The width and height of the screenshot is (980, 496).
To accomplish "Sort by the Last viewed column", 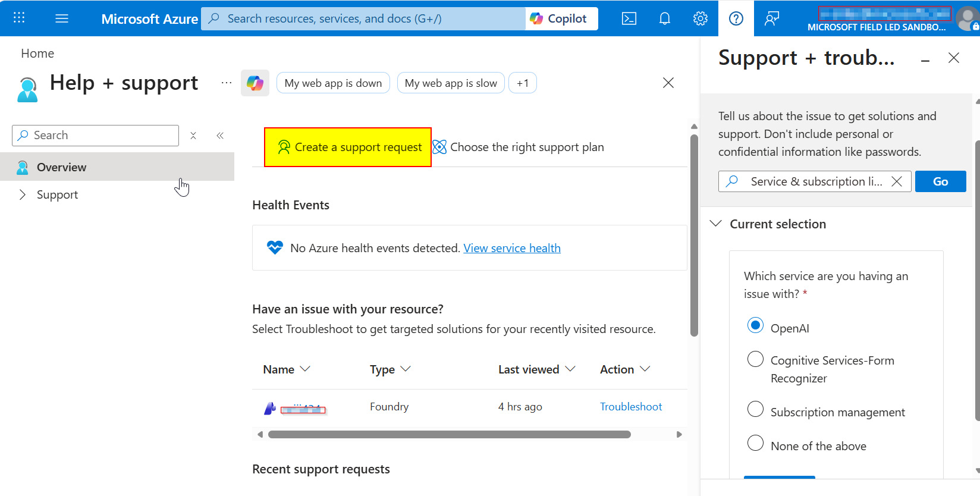I will pos(536,369).
